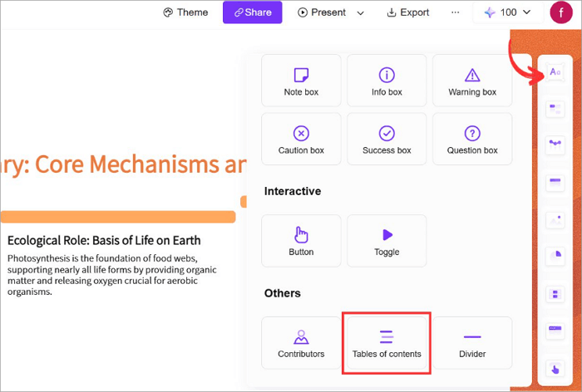Add a Toggle element
Viewport: 582px width, 392px height.
pyautogui.click(x=387, y=241)
